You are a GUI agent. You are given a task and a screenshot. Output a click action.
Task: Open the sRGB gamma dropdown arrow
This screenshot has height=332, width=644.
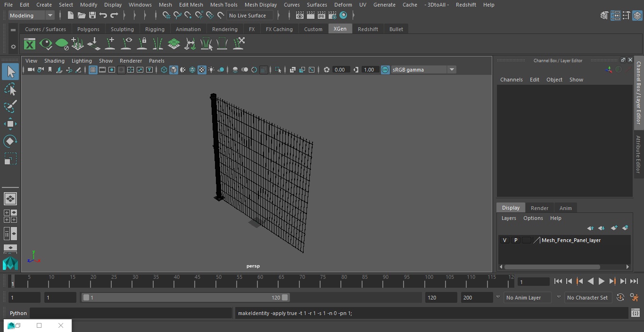(x=451, y=70)
